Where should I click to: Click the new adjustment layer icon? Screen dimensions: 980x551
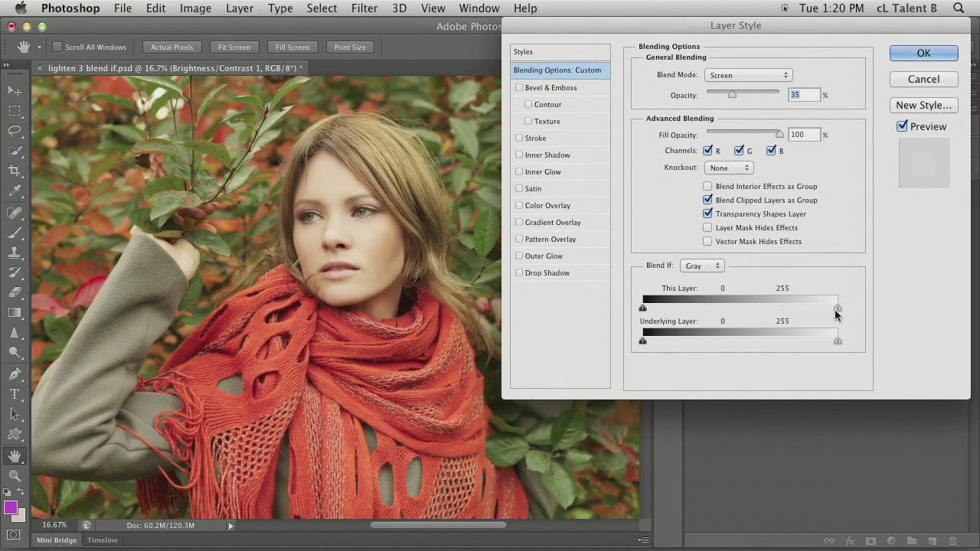[890, 541]
